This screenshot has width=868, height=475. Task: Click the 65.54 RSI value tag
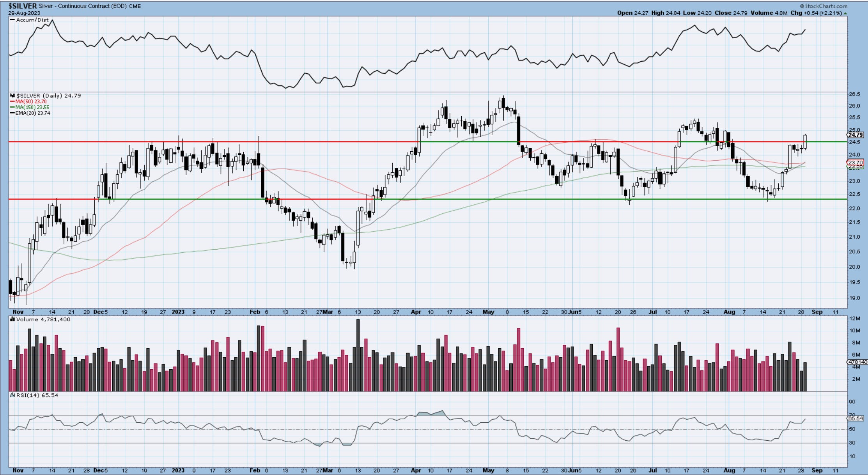(x=855, y=418)
